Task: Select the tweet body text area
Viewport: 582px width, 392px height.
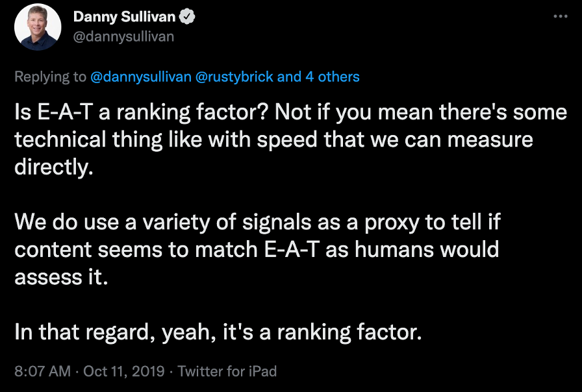Action: [x=286, y=221]
